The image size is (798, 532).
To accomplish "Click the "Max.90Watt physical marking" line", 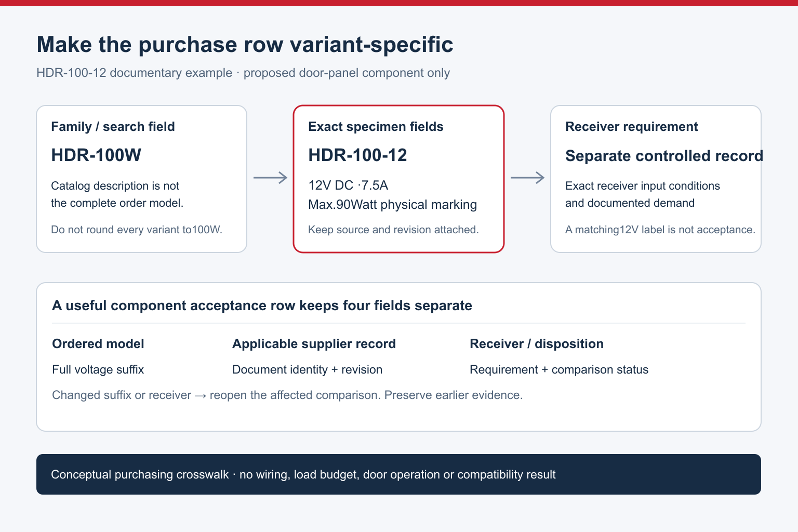I will coord(392,205).
